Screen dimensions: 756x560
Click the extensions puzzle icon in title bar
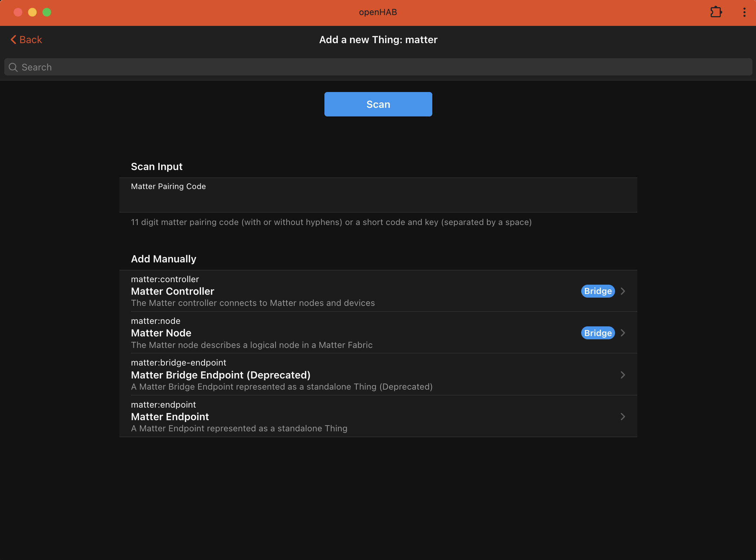716,12
